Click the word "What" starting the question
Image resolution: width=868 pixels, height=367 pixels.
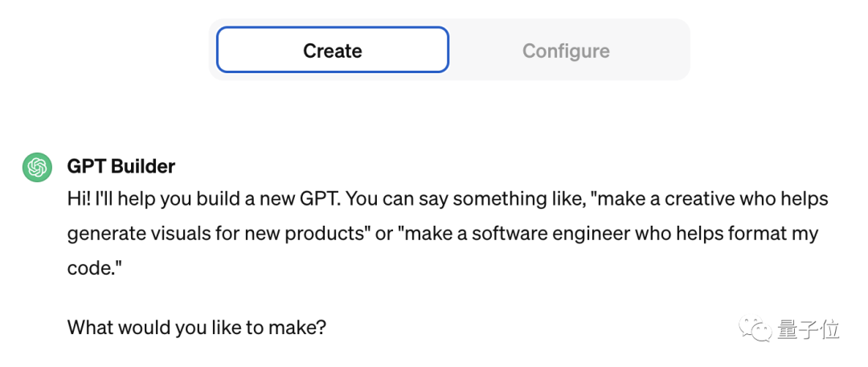point(90,328)
